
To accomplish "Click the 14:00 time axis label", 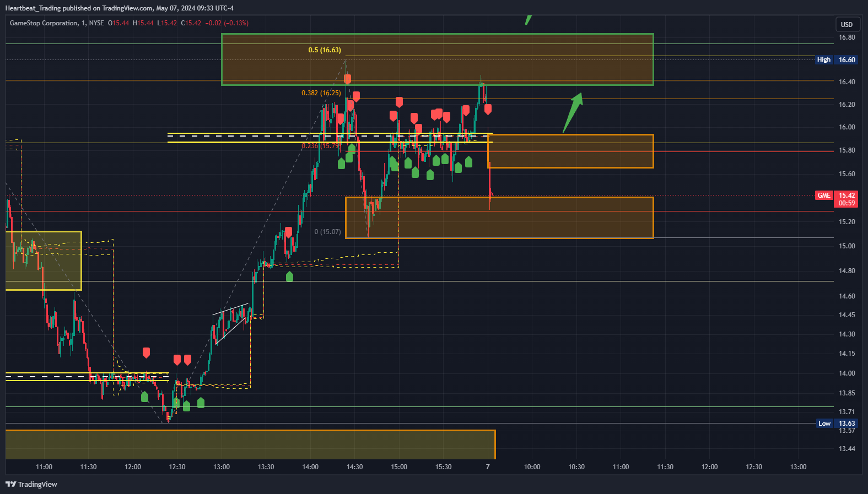I will click(x=310, y=467).
